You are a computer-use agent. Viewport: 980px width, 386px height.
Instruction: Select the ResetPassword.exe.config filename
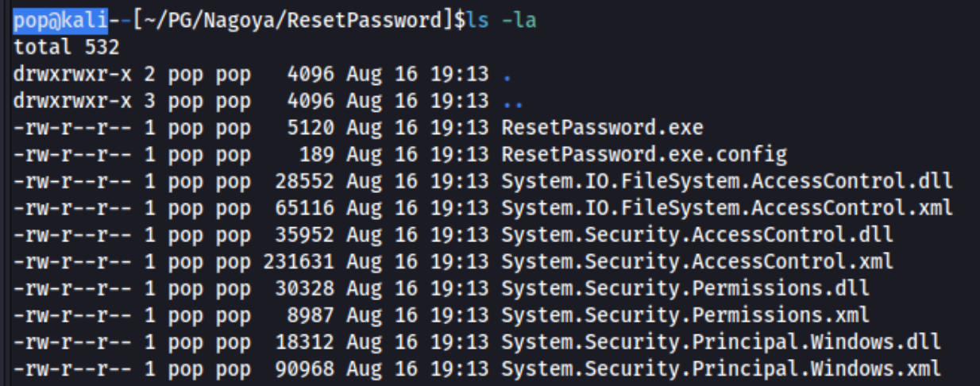644,155
